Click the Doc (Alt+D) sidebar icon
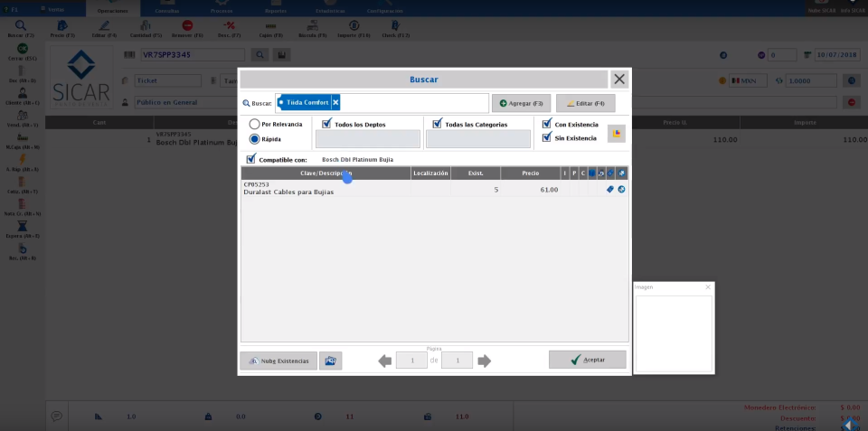Viewport: 868px width, 431px height. [22, 70]
